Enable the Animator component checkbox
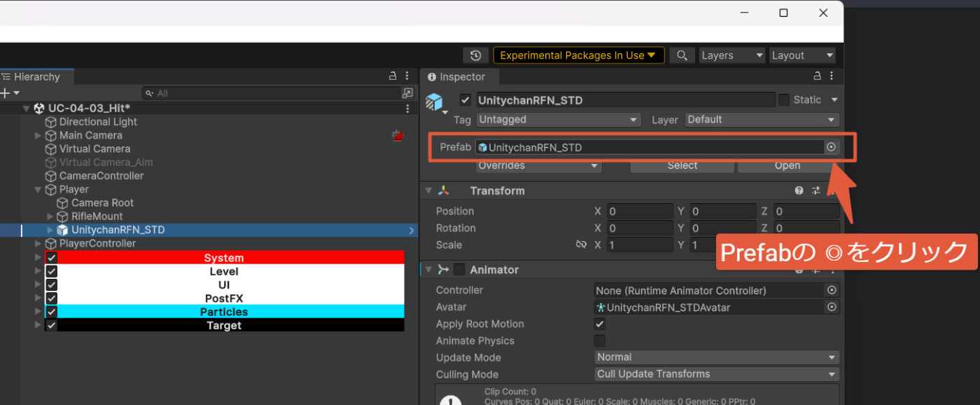Screen dimensions: 980x405 click(x=460, y=270)
